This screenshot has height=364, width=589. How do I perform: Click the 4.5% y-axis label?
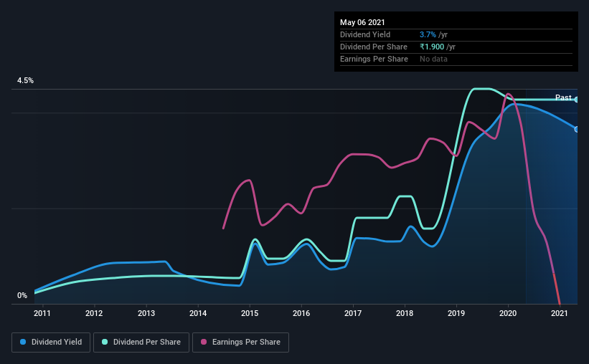(x=25, y=81)
